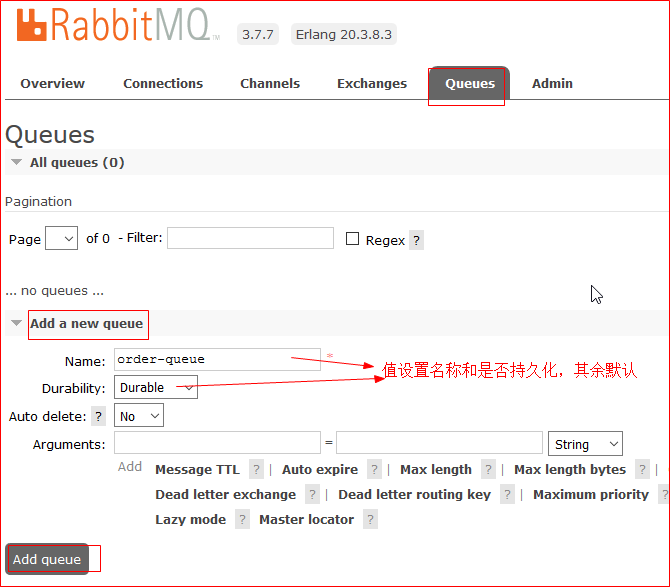The height and width of the screenshot is (587, 670).
Task: Click the 3.7.7 version label
Action: click(258, 34)
